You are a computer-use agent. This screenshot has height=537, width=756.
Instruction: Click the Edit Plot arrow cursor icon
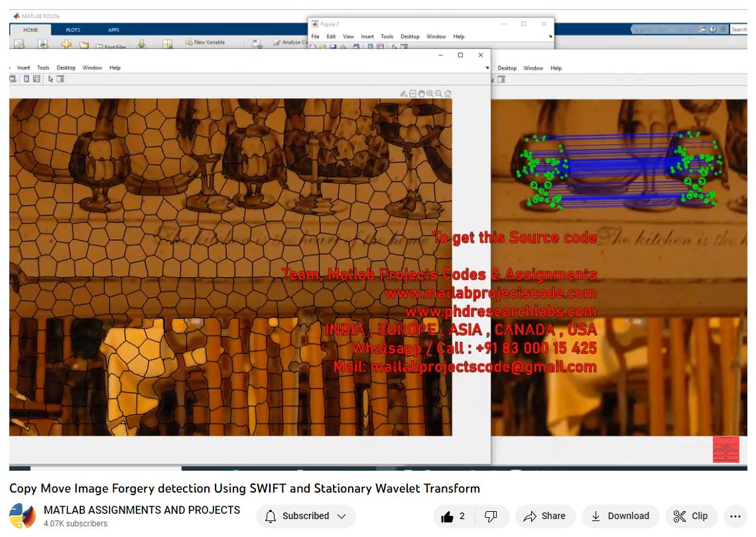pos(50,79)
